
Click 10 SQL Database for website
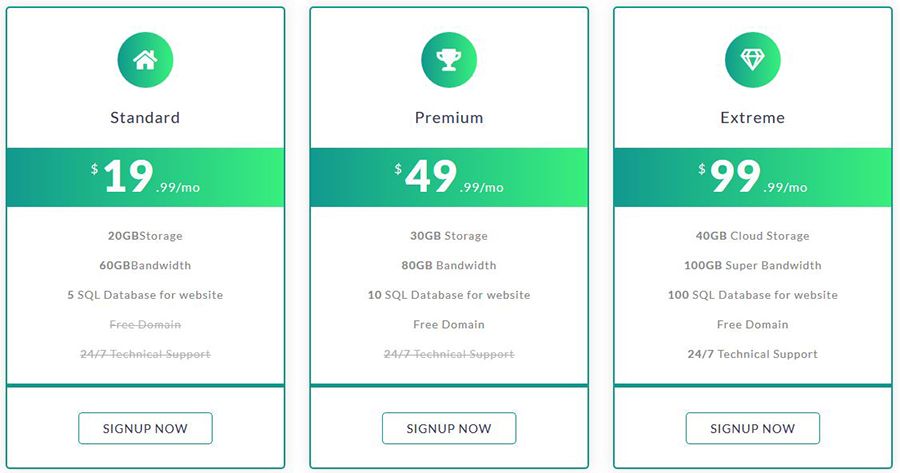[x=449, y=295]
